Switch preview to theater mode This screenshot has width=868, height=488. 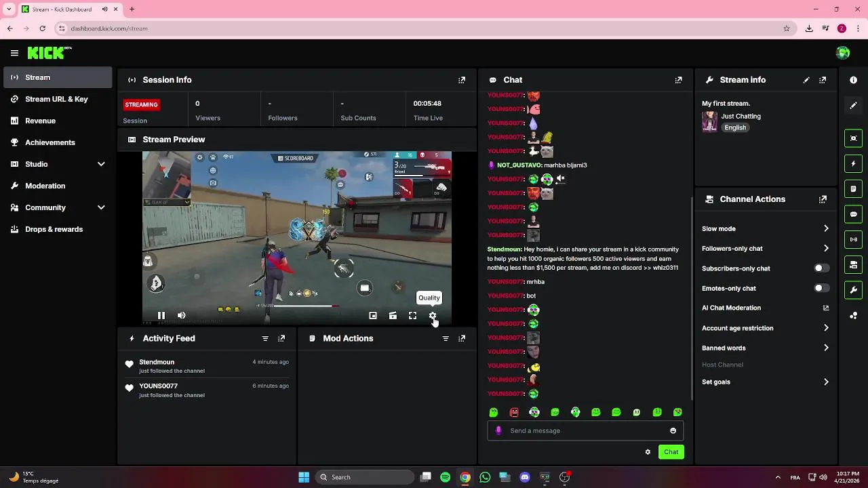pos(393,315)
